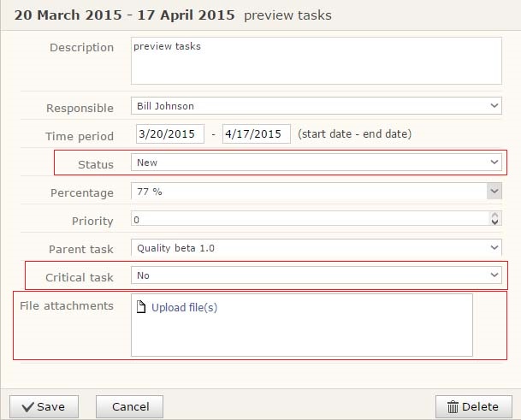This screenshot has width=521, height=420.
Task: Click the file icon beside Upload file(s)
Action: click(141, 308)
